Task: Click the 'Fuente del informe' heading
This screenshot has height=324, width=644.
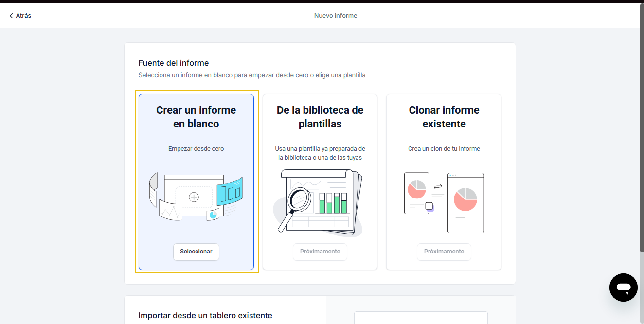Action: click(174, 63)
